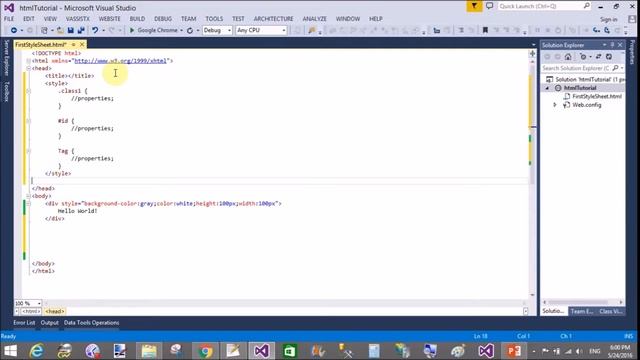Open the VIEW menu
The height and width of the screenshot is (360, 640).
[x=50, y=19]
